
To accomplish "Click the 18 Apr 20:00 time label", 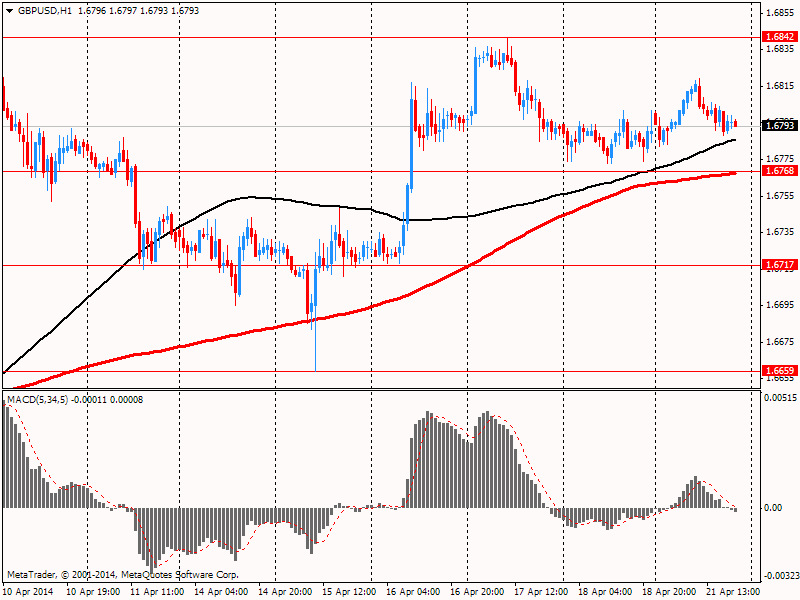I will (x=669, y=592).
